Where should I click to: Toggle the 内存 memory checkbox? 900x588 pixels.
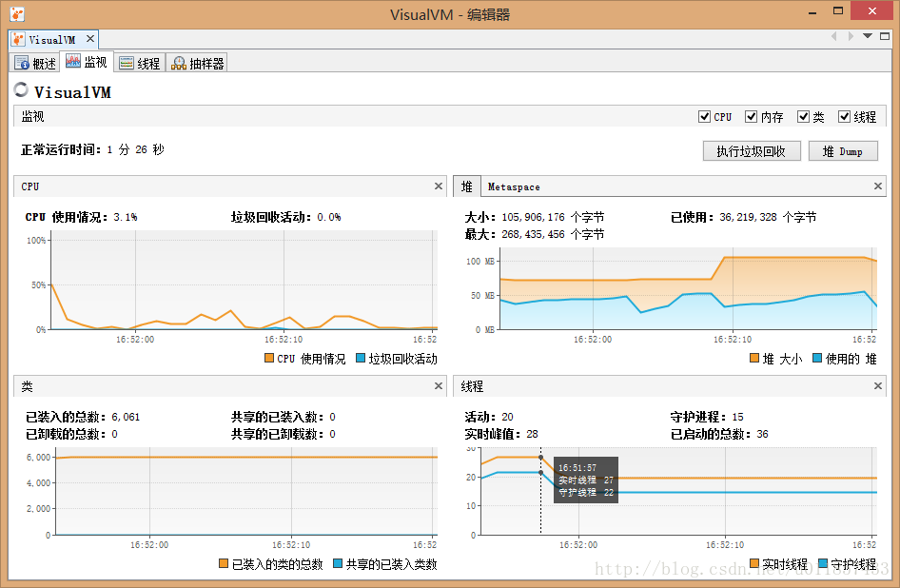[751, 117]
